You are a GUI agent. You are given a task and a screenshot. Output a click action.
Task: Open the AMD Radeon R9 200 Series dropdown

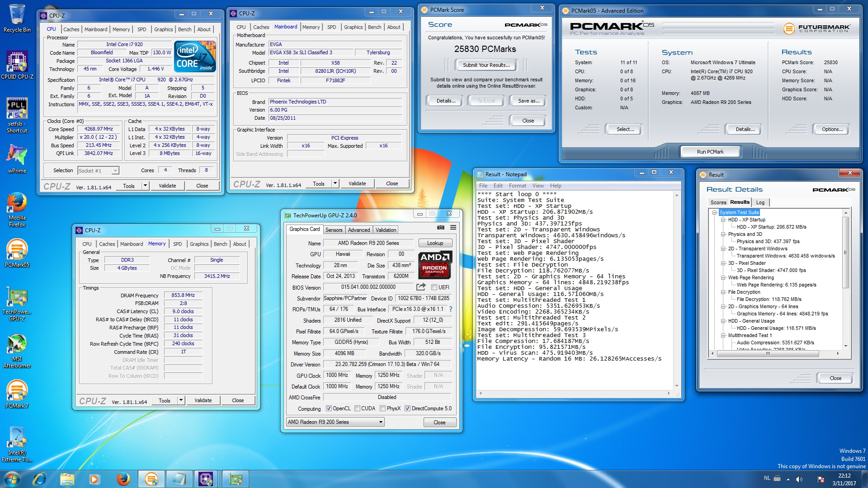coord(335,422)
